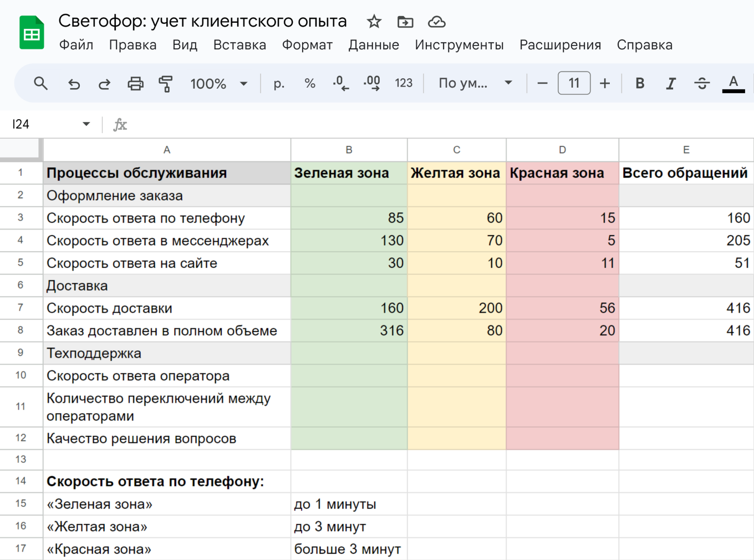Click the Undo icon
Viewport: 754px width, 560px height.
point(74,83)
